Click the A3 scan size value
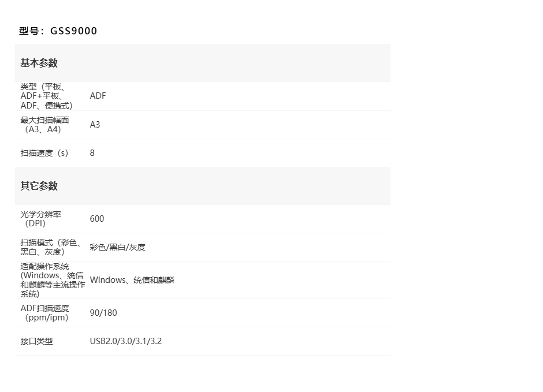This screenshot has width=543, height=392. [95, 125]
